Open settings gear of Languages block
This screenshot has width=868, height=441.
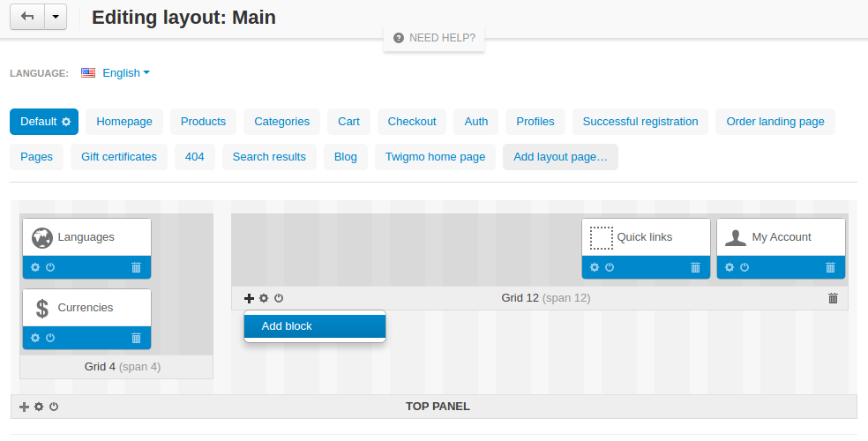point(35,267)
